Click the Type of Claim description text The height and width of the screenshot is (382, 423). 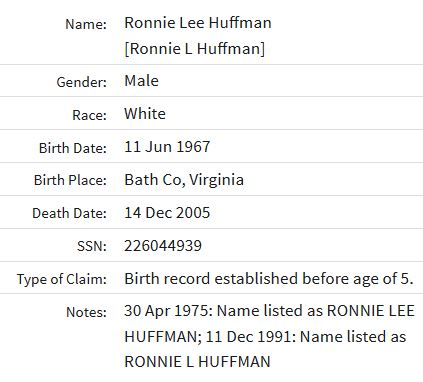[269, 279]
